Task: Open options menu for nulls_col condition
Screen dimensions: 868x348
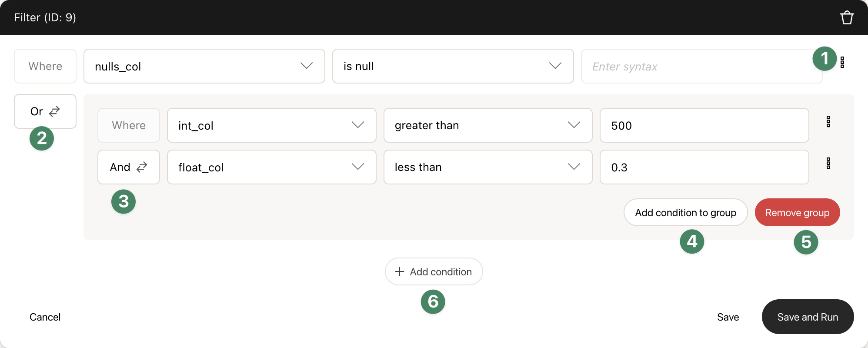Action: 842,63
